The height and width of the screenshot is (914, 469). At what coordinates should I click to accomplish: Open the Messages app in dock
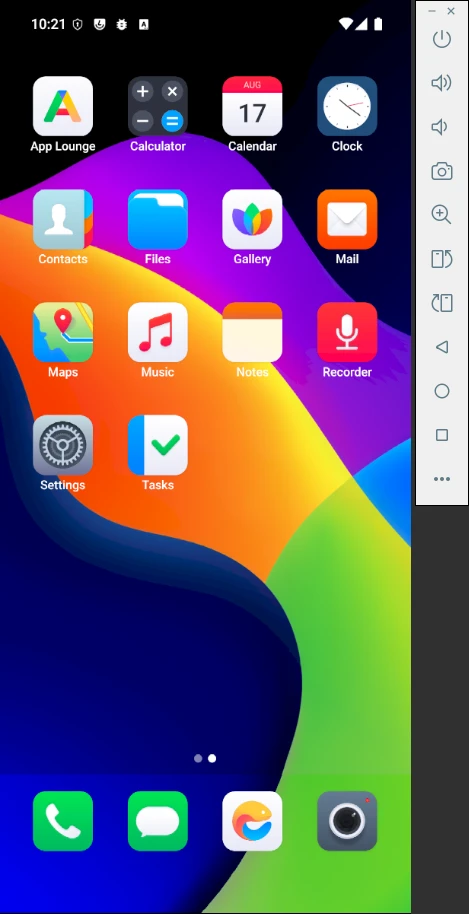click(157, 821)
